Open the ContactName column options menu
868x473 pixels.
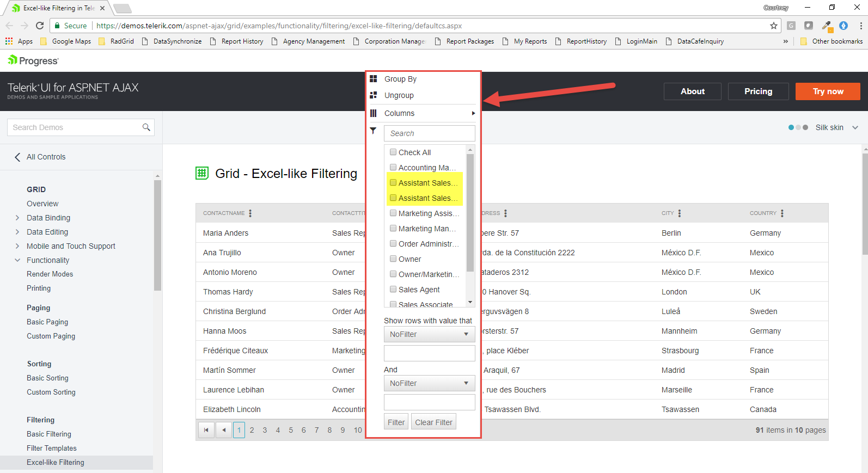click(x=250, y=213)
